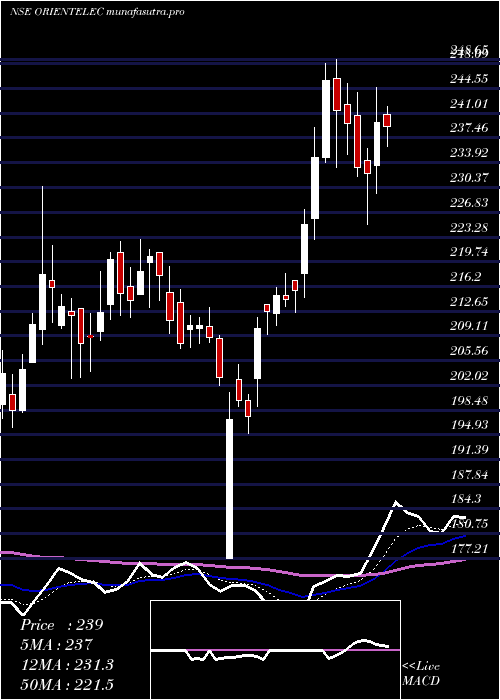Viewport: 500px width, 700px height.
Task: Click the munafasutra.pro watermark text
Action: coord(146,12)
